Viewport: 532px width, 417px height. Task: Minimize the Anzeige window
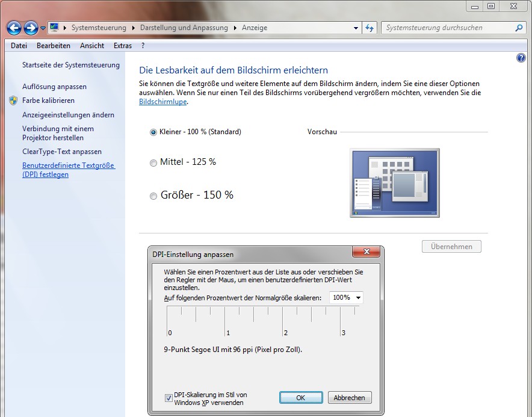click(x=475, y=6)
